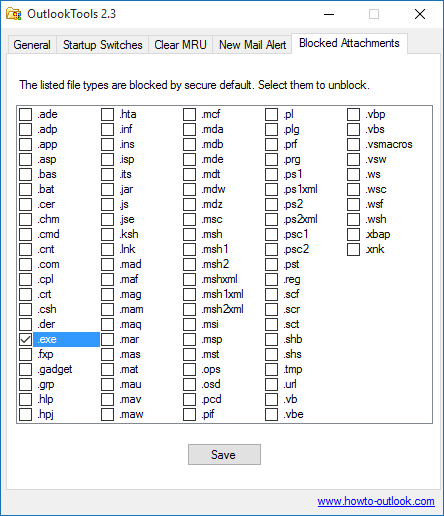The image size is (444, 516).
Task: Open the General tab
Action: (x=32, y=45)
